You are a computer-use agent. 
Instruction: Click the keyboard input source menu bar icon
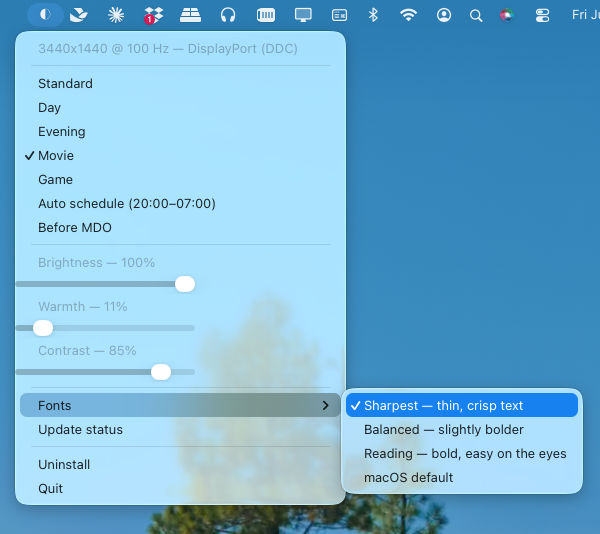click(339, 15)
